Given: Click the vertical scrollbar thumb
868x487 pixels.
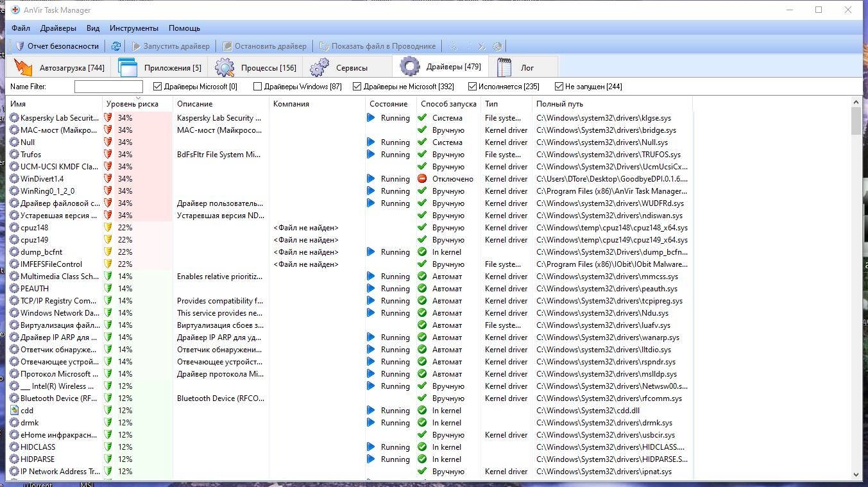Looking at the screenshot, I should pos(856,121).
